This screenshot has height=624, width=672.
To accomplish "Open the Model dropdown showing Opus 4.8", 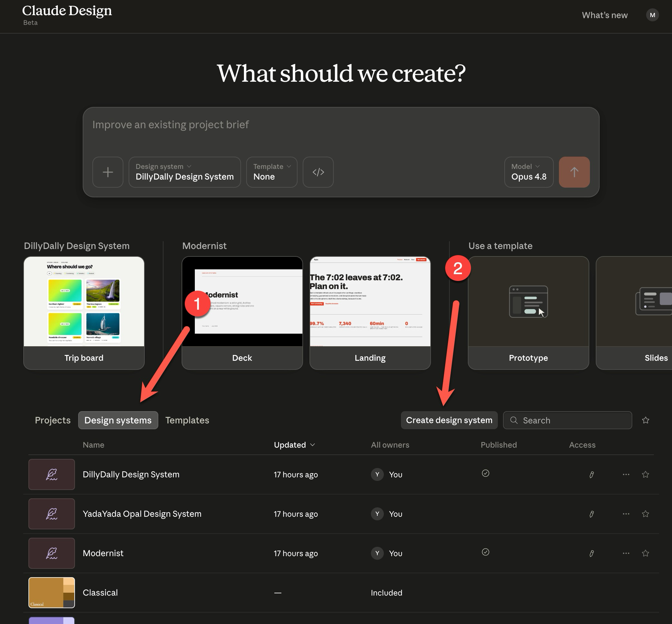I will (x=529, y=172).
